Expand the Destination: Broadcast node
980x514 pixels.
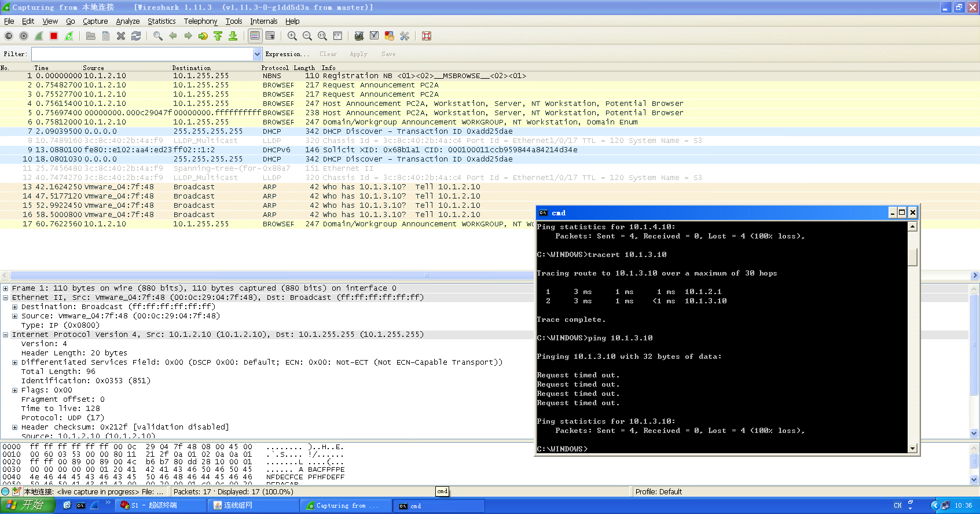(x=15, y=307)
